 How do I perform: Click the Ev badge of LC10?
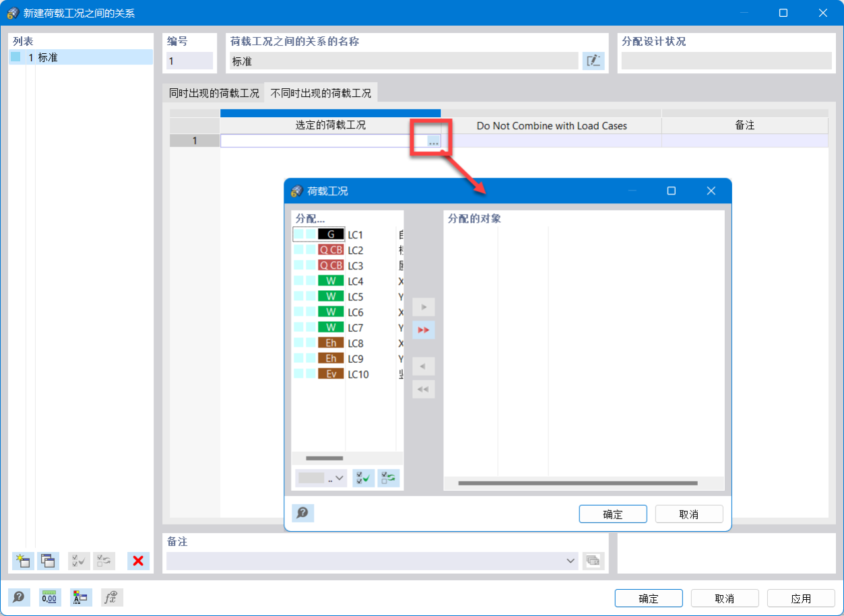[331, 374]
